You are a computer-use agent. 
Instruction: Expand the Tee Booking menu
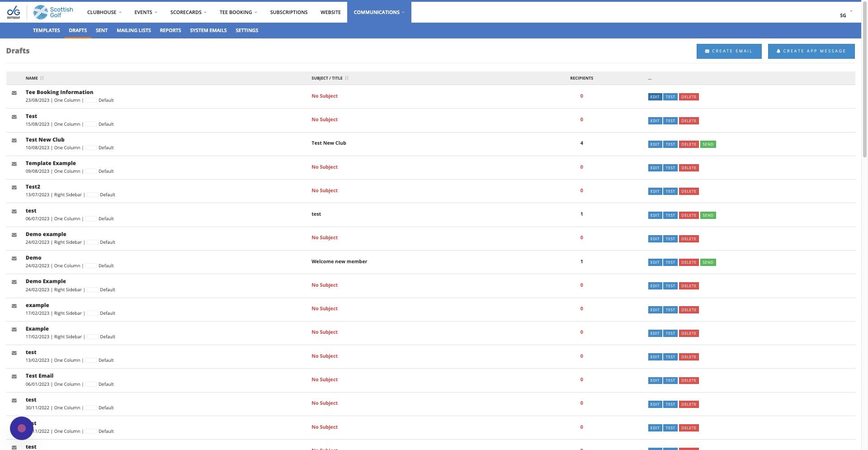238,12
